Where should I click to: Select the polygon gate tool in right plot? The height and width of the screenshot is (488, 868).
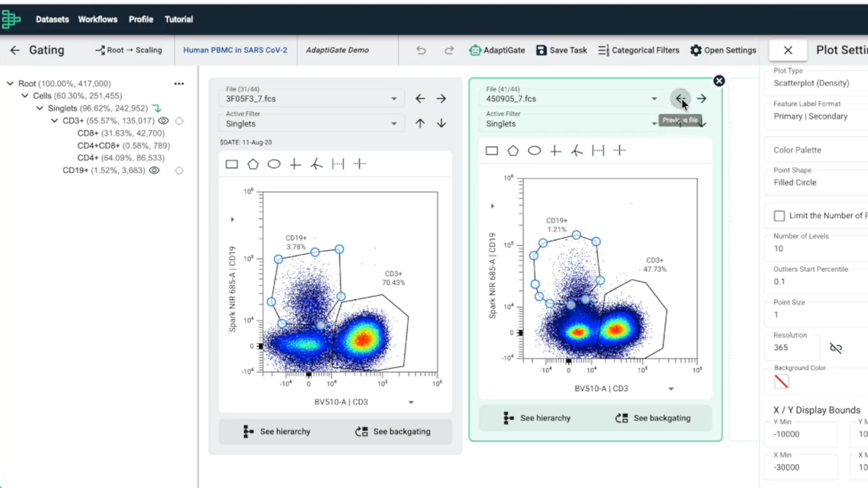(x=513, y=151)
